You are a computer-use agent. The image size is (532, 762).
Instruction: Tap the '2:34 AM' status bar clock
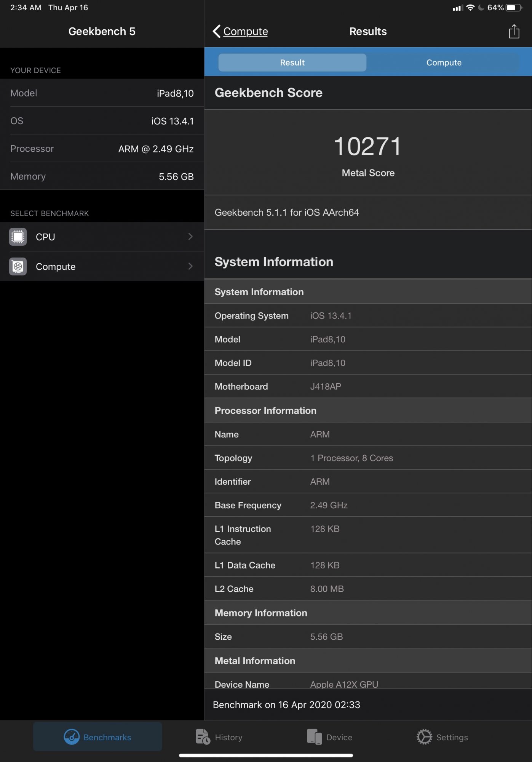coord(26,8)
